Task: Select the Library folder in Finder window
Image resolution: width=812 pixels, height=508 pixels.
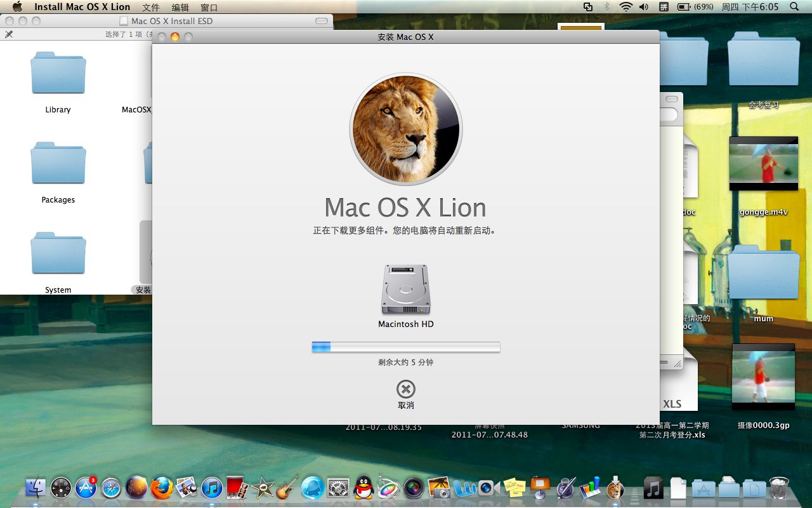Action: 58,73
